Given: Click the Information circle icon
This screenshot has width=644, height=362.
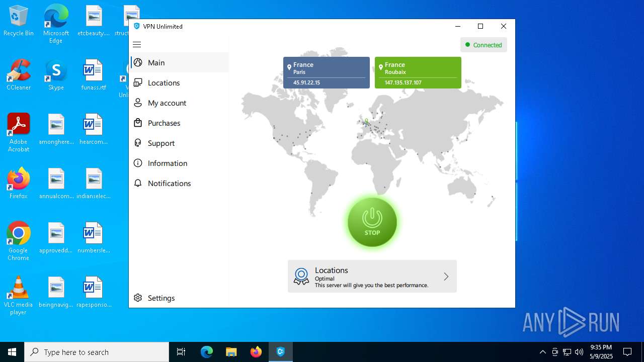Looking at the screenshot, I should pyautogui.click(x=138, y=163).
